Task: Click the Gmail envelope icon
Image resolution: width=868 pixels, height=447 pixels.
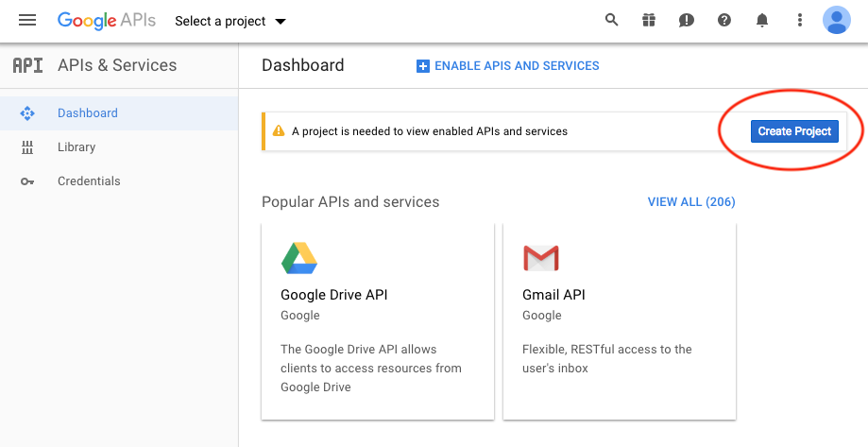Action: point(541,257)
